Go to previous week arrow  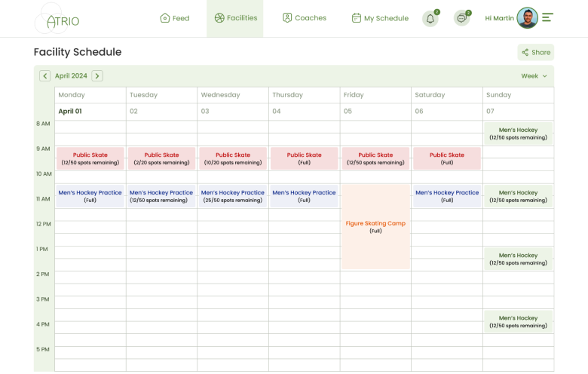click(x=45, y=76)
